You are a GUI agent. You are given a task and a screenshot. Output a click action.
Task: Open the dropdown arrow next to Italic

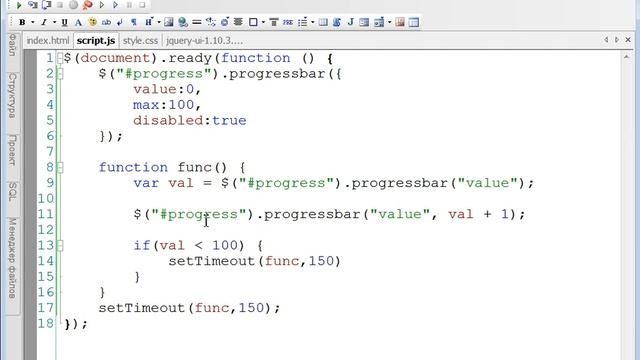(54, 22)
